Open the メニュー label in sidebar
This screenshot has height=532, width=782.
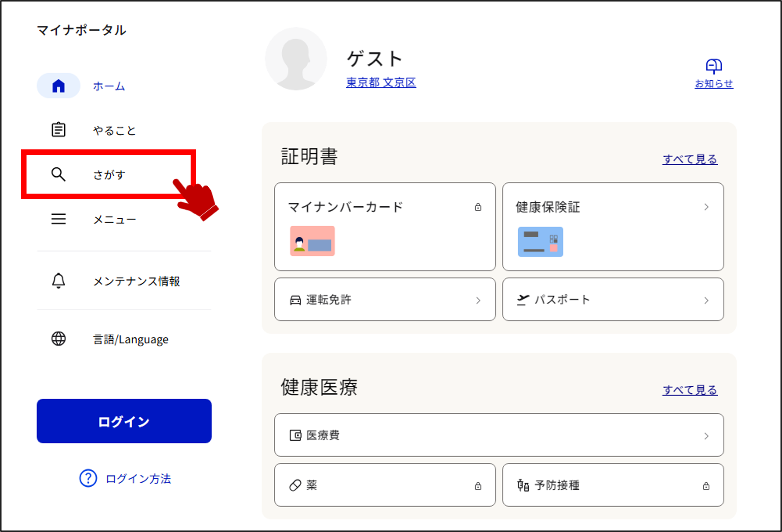tap(115, 219)
